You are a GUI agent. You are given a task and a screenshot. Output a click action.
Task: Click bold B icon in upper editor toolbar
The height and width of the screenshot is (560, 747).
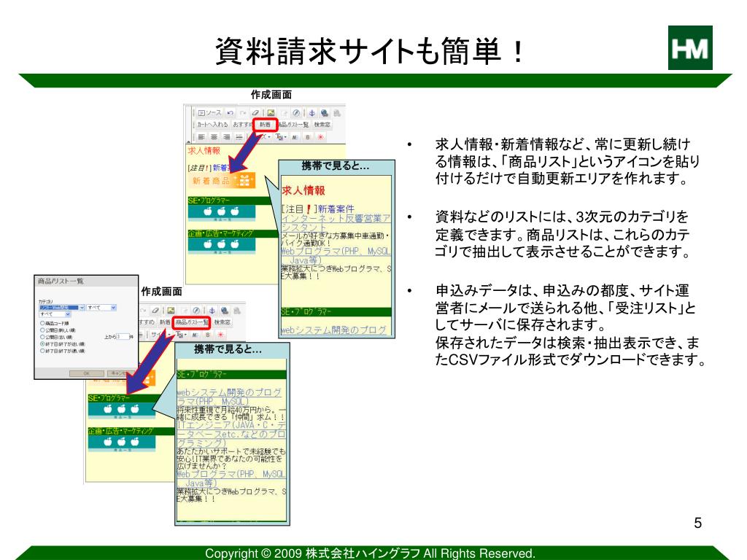click(308, 137)
